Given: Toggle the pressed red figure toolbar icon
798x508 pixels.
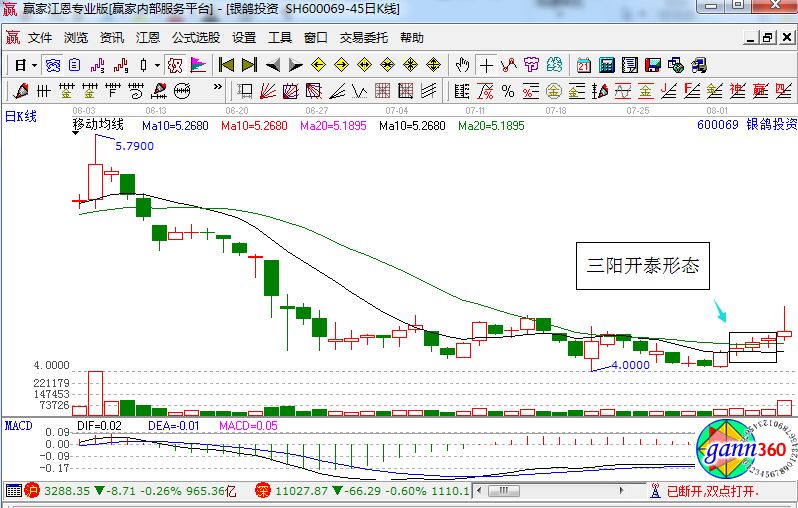Looking at the screenshot, I should [x=174, y=65].
